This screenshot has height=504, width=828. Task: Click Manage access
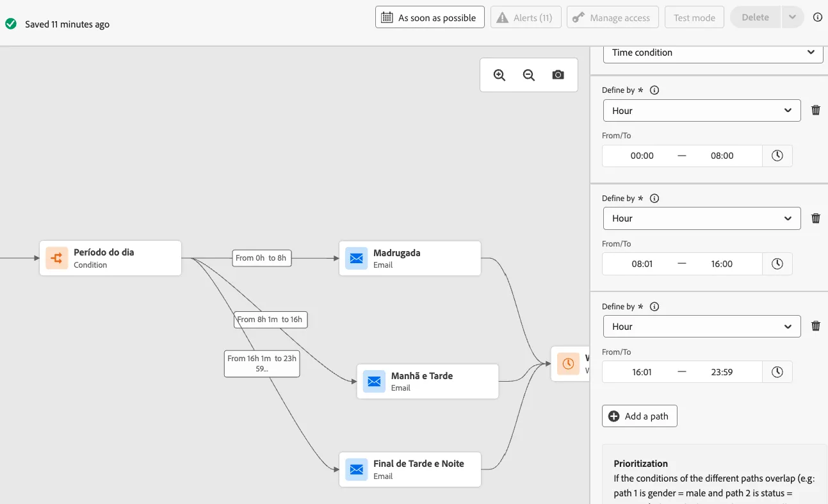pyautogui.click(x=613, y=17)
